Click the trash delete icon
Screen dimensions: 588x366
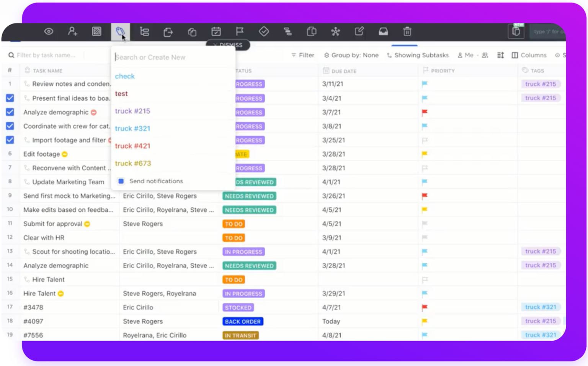pos(407,31)
